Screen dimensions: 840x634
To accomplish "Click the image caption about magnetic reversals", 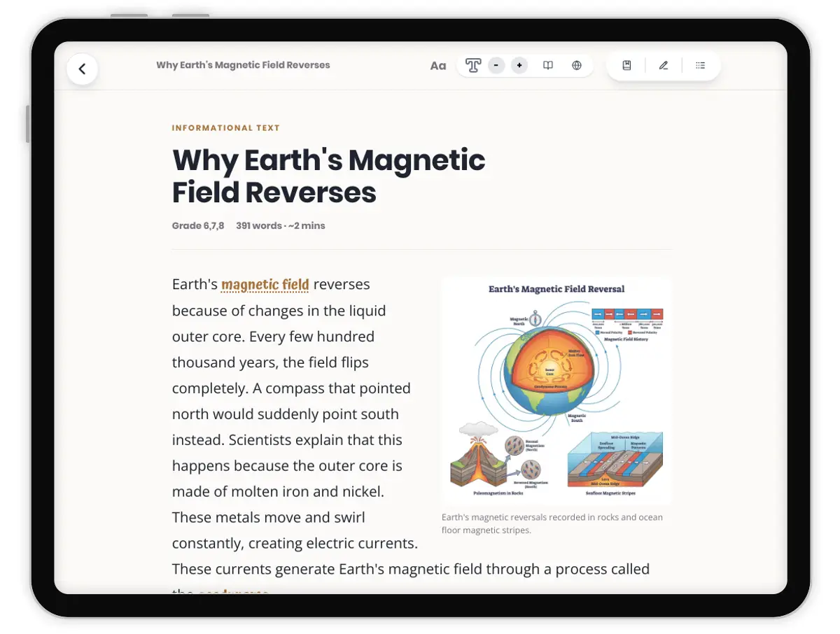I will pyautogui.click(x=552, y=524).
